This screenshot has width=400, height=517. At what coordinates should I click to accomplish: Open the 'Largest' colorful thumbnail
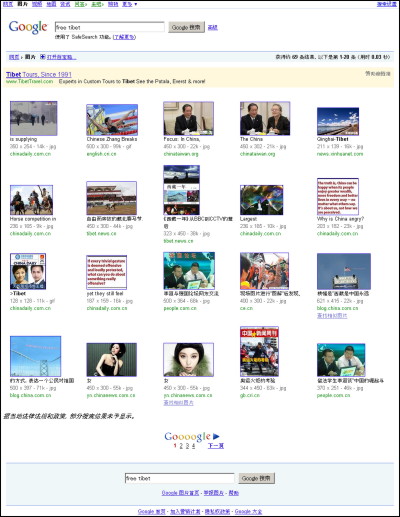(262, 200)
